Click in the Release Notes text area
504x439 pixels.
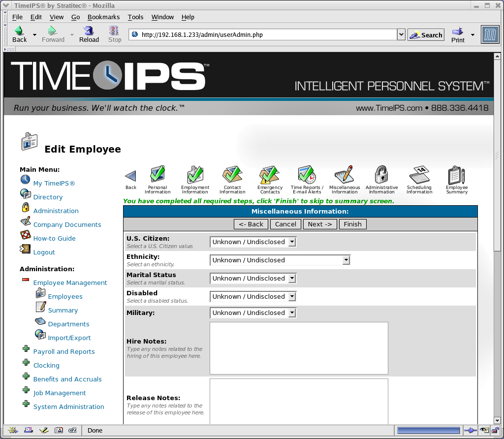point(299,402)
